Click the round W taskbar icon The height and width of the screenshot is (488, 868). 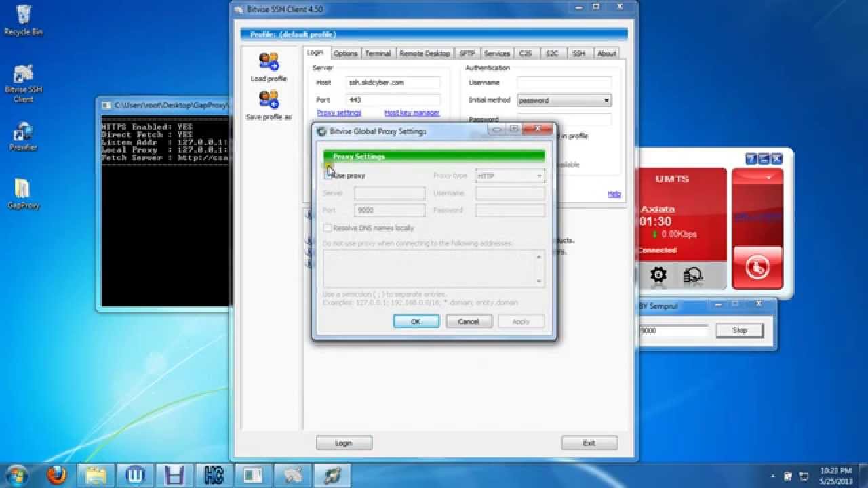point(136,475)
